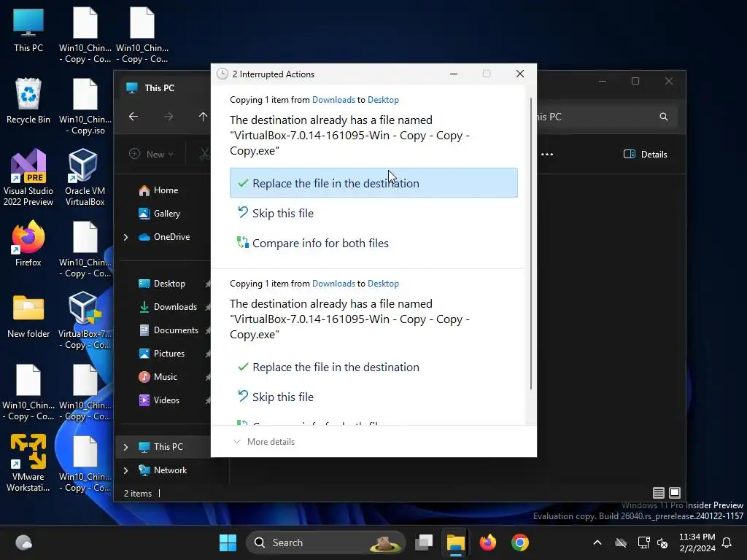Click the muted volume tray icon
This screenshot has width=747, height=560.
click(662, 542)
